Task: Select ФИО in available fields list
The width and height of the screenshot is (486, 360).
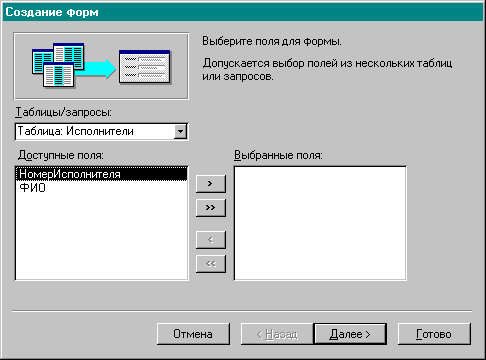Action: pos(101,188)
